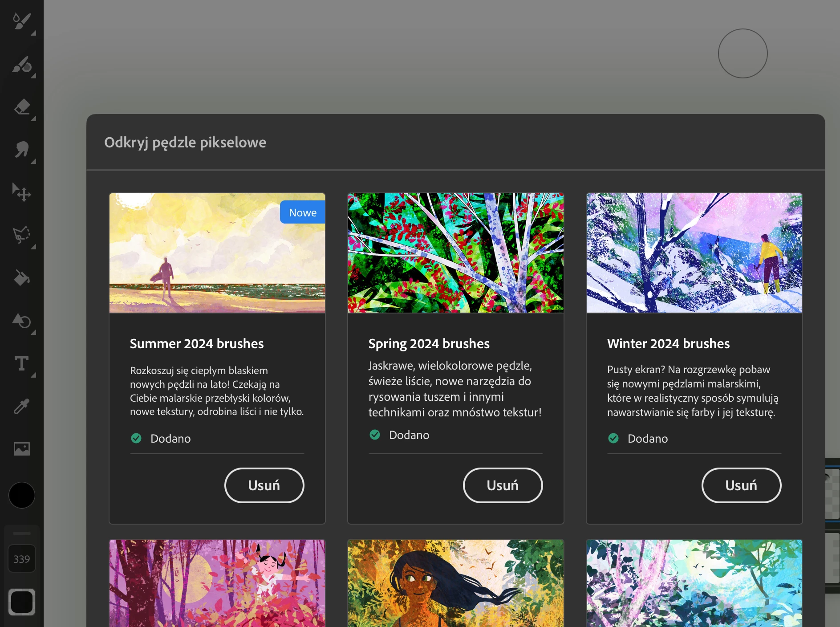Image resolution: width=840 pixels, height=627 pixels.
Task: Select the Text tool
Action: tap(21, 363)
